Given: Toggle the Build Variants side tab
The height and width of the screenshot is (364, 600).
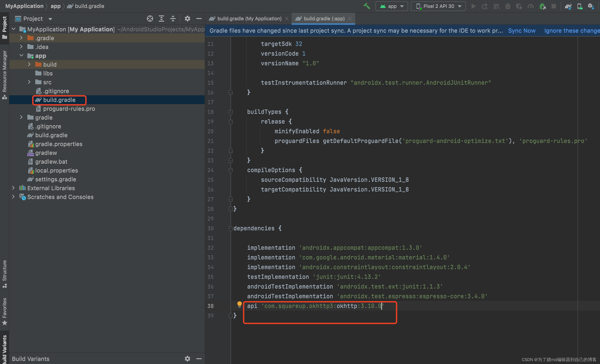Looking at the screenshot, I should pos(4,349).
